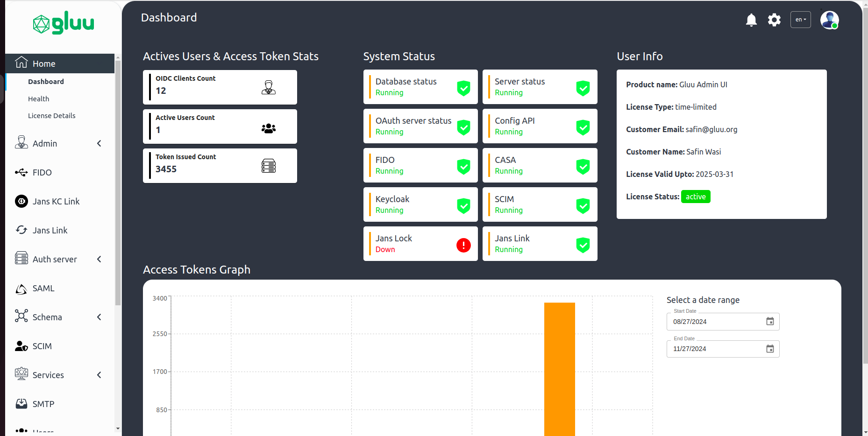Click sidebar scrollbar down arrow
The height and width of the screenshot is (436, 868).
pyautogui.click(x=118, y=429)
